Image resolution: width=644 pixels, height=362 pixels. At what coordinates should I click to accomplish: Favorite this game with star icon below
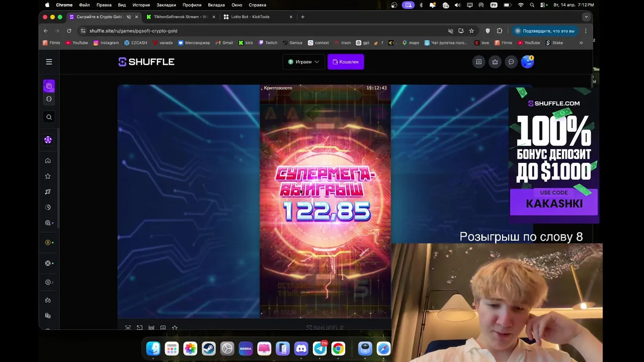(175, 328)
